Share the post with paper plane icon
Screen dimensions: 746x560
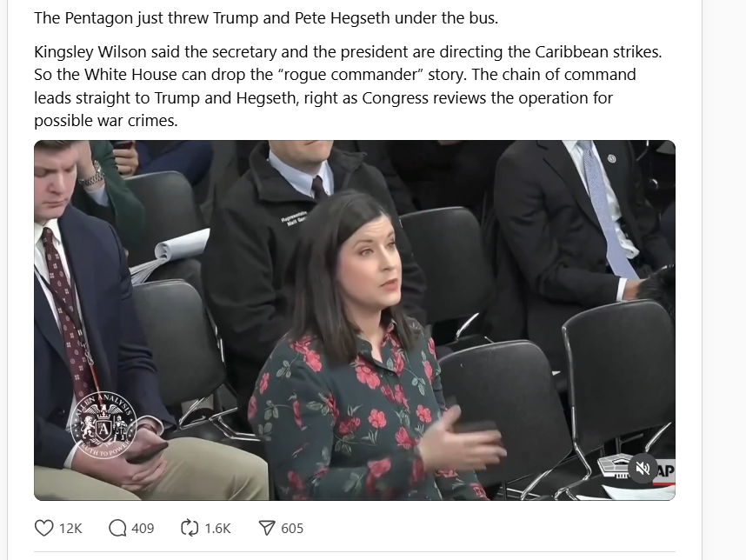tap(267, 528)
